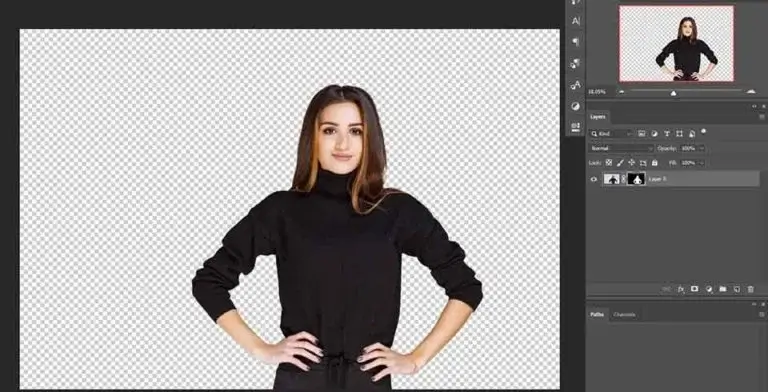Hide the layer by clicking its eye icon

tap(594, 179)
